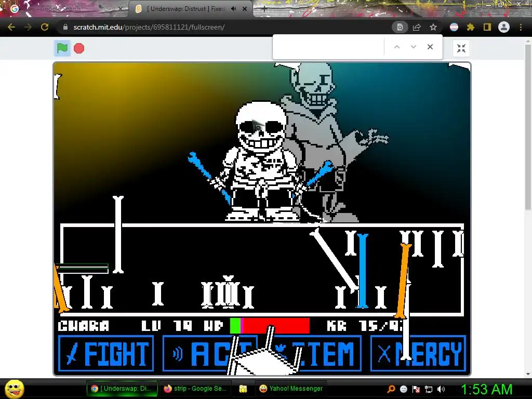Screen dimensions: 532x399
Task: Open Yahoo! Messenger from the taskbar
Action: click(x=291, y=389)
